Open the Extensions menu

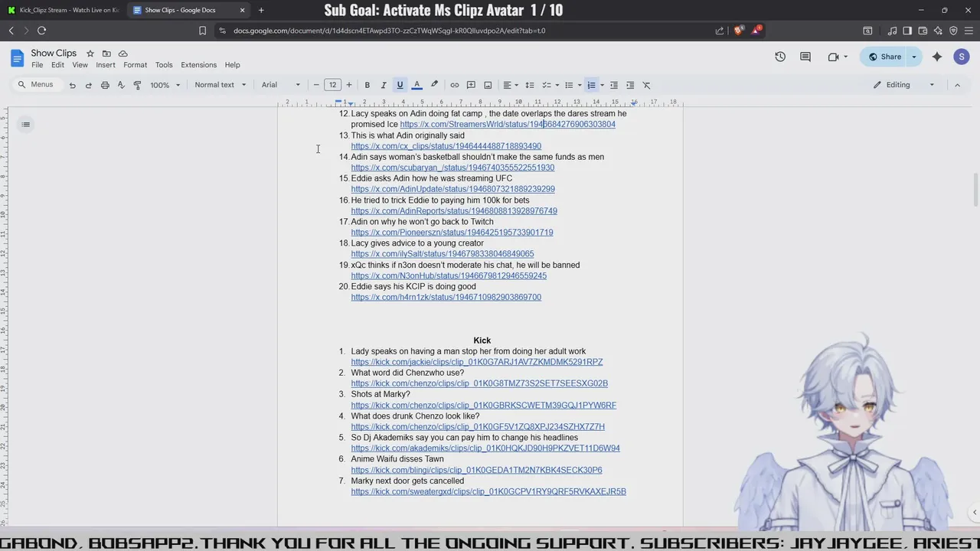pos(198,65)
